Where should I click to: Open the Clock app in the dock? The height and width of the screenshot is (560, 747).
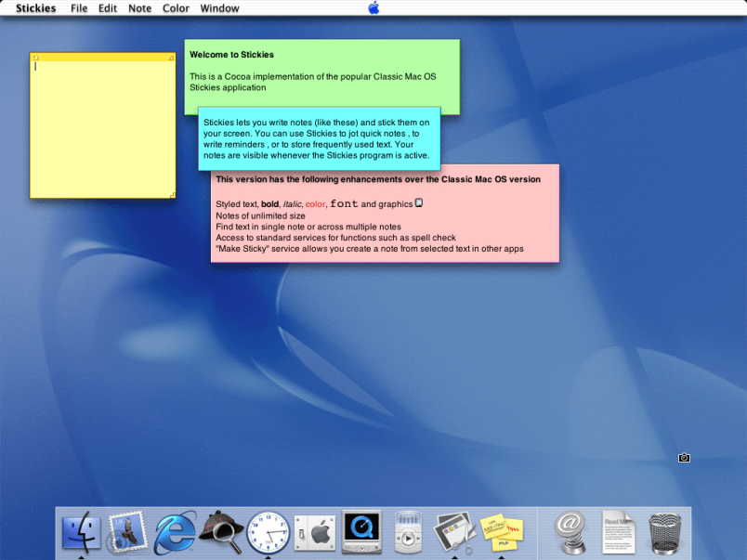pyautogui.click(x=268, y=533)
